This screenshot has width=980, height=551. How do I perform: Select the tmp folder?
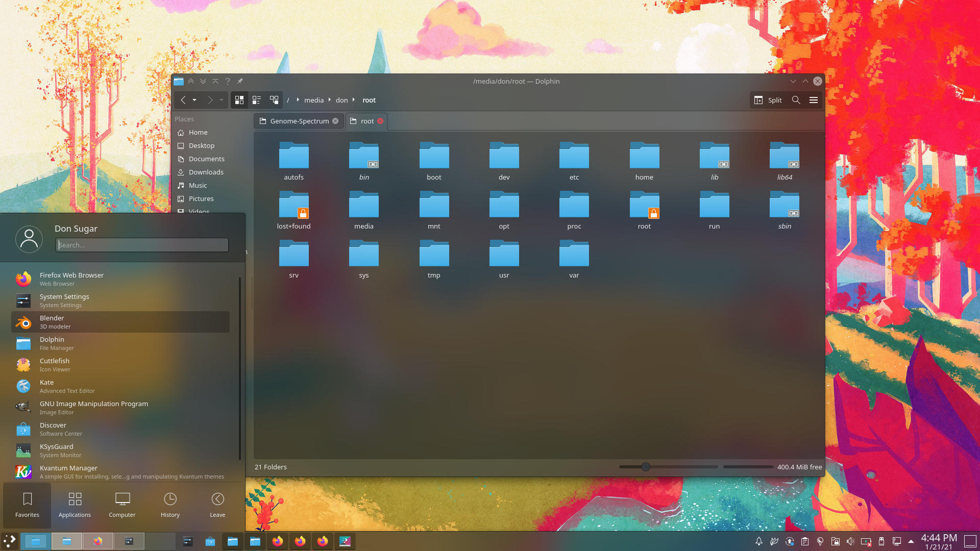coord(434,258)
